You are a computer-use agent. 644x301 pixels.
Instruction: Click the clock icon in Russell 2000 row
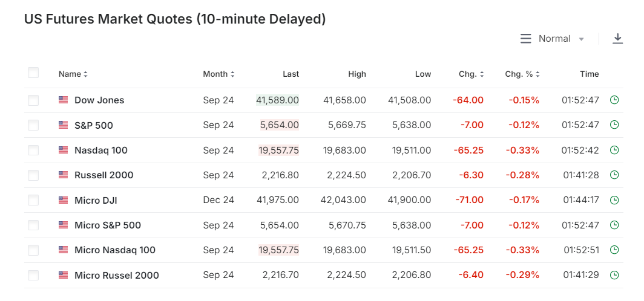click(x=614, y=175)
